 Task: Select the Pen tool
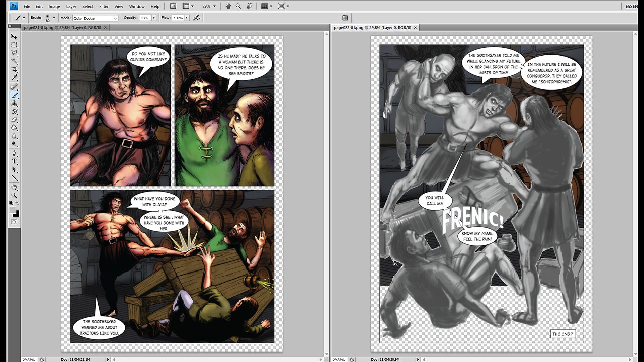pos(14,153)
